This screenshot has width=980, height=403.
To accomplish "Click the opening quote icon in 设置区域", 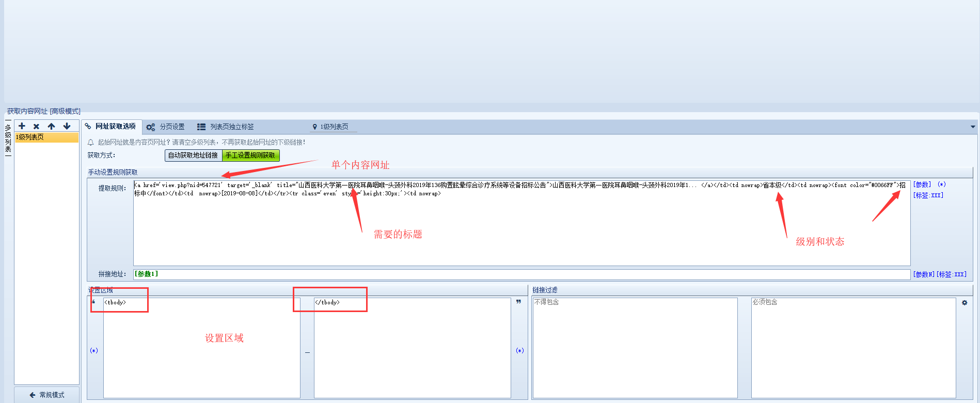I will 93,302.
